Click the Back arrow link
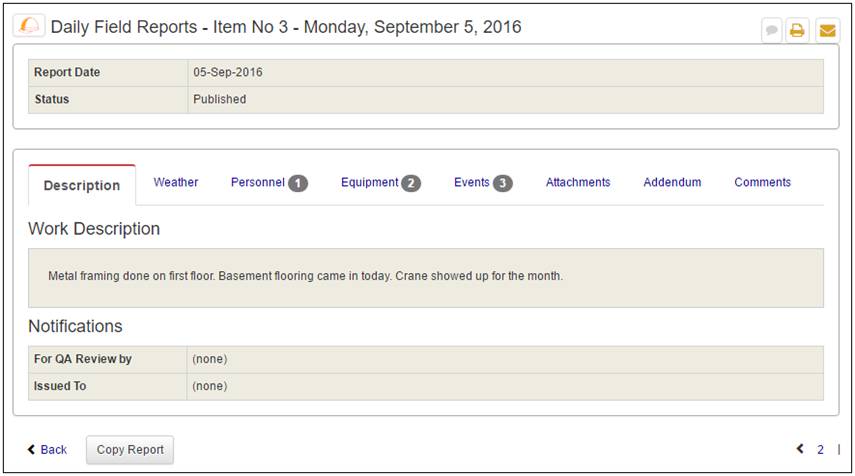 click(47, 449)
